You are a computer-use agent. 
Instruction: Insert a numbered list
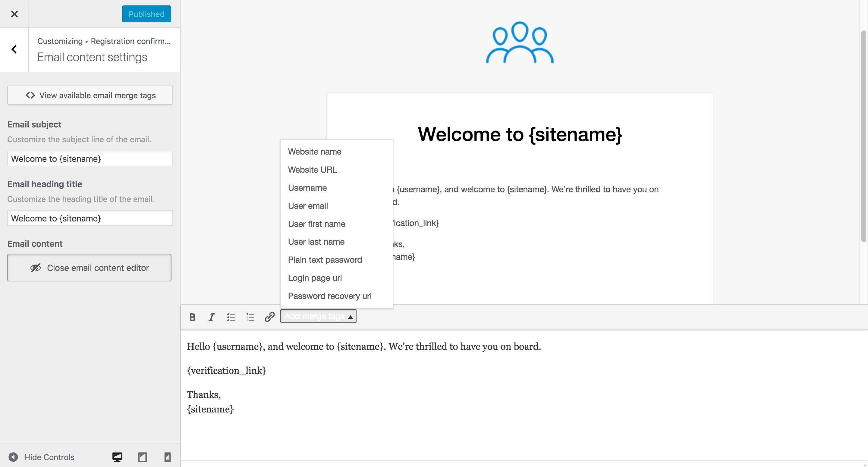[250, 317]
